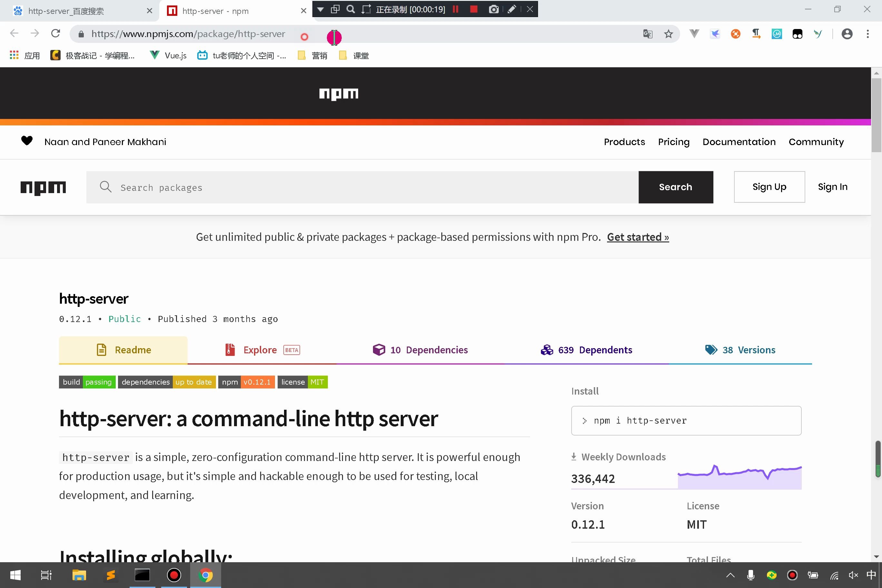Click the recorder pencil annotate icon

(512, 9)
